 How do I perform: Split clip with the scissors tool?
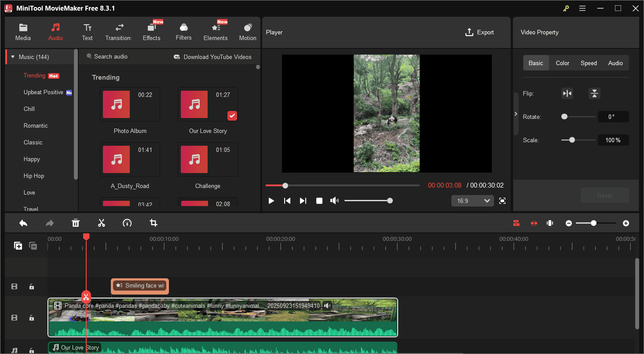102,223
